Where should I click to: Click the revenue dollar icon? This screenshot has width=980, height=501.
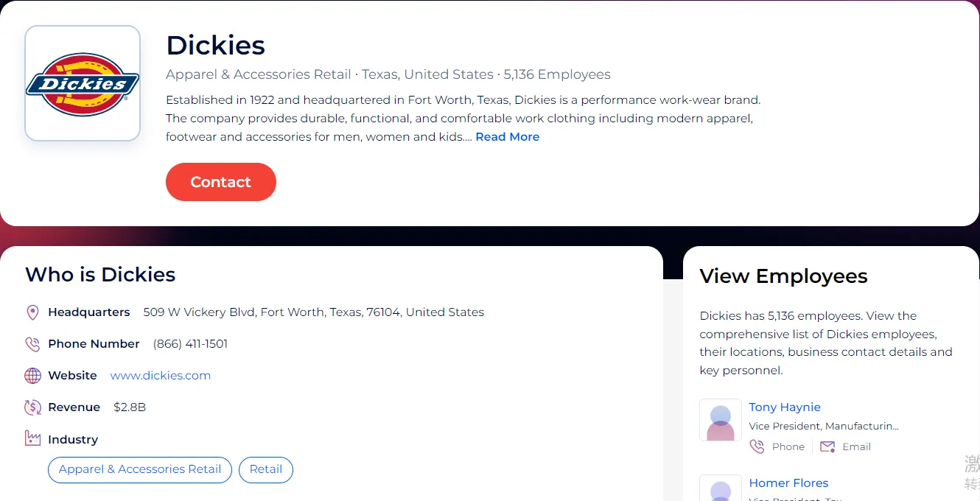32,407
